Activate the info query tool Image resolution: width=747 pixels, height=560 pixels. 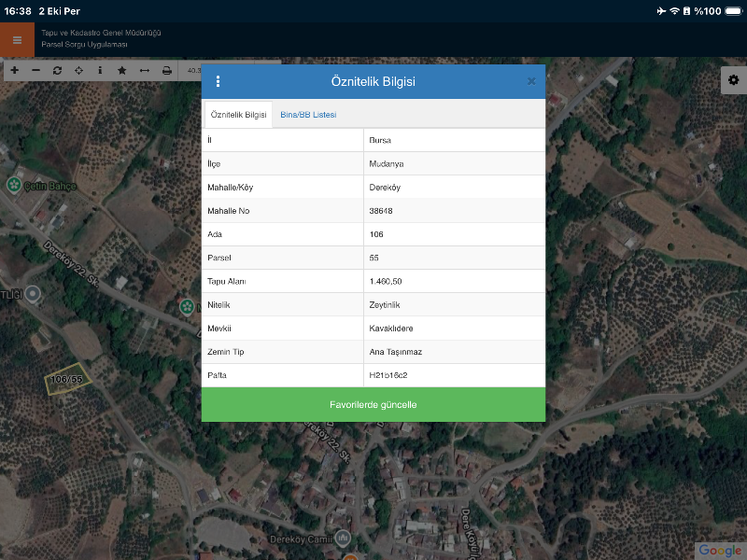pos(100,70)
